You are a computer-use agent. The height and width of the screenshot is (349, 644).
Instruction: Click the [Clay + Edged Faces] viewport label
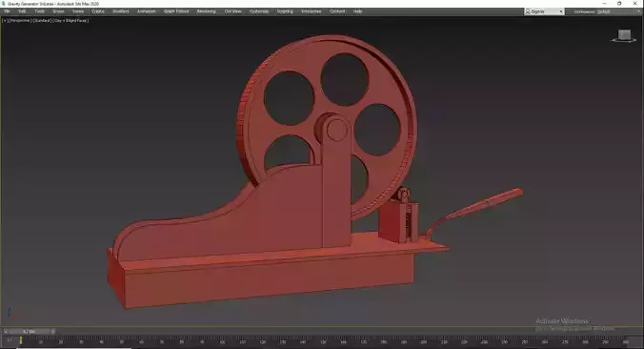tap(70, 20)
